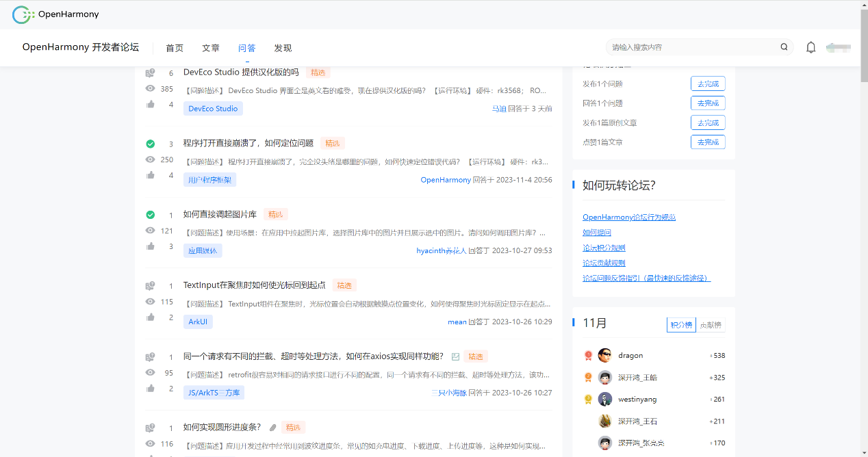Viewport: 868px width, 457px height.
Task: Open question 如何实现圆形进度条
Action: (222, 427)
